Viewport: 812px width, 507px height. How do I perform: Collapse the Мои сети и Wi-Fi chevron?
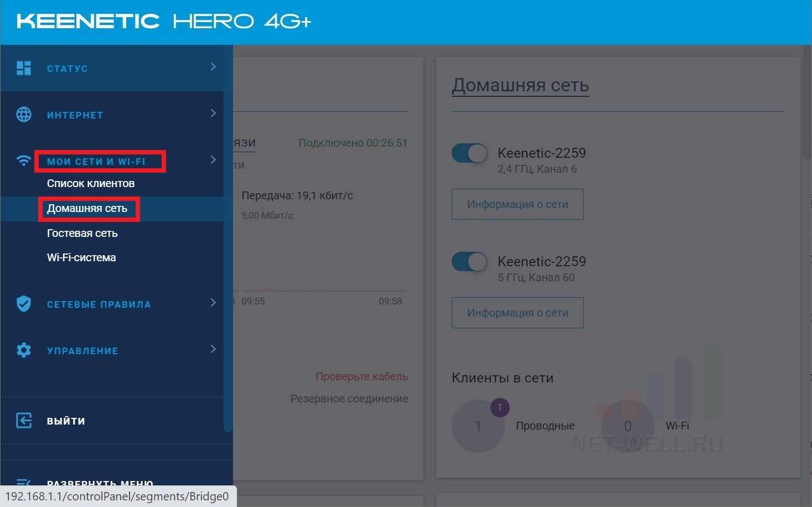[x=213, y=160]
